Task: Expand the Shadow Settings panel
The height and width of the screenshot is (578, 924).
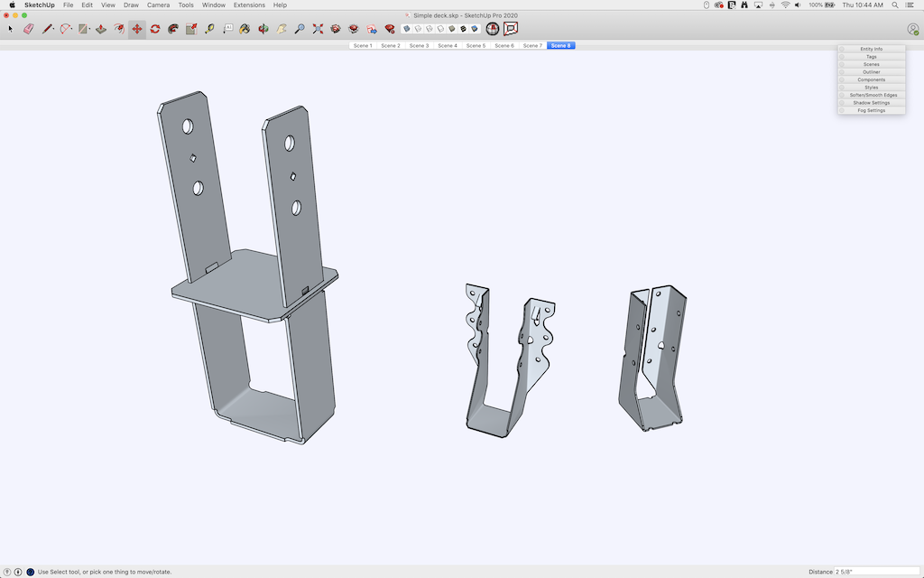Action: click(x=871, y=103)
